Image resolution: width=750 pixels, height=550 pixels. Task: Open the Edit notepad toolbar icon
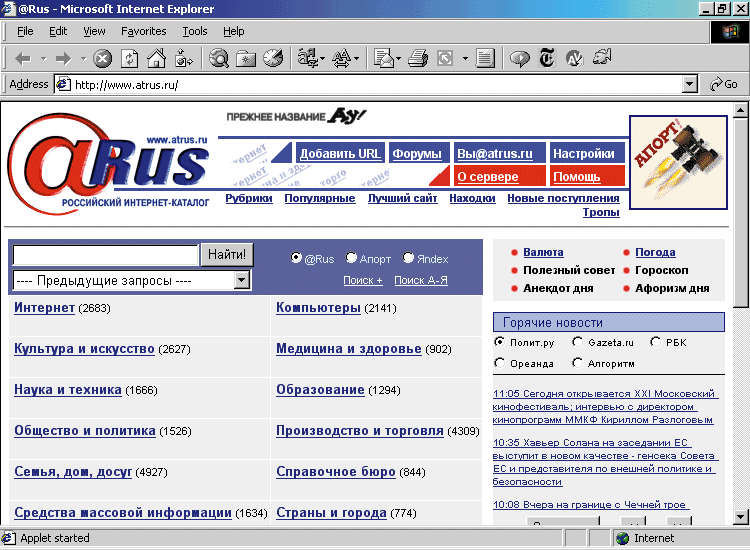[x=485, y=59]
